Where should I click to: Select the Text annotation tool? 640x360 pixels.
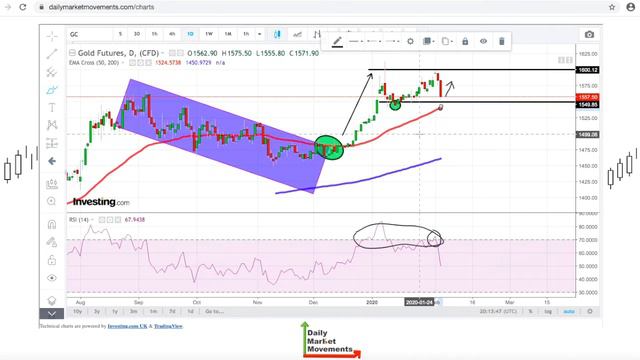pos(52,108)
